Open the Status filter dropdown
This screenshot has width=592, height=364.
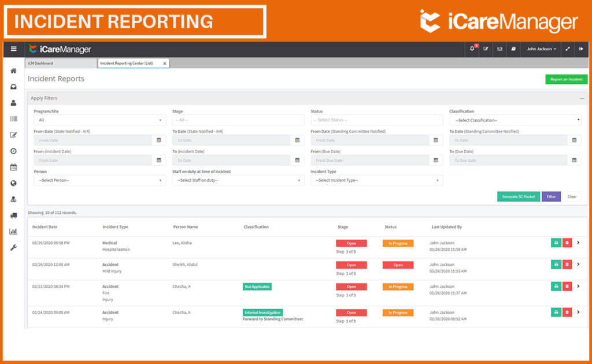(377, 120)
